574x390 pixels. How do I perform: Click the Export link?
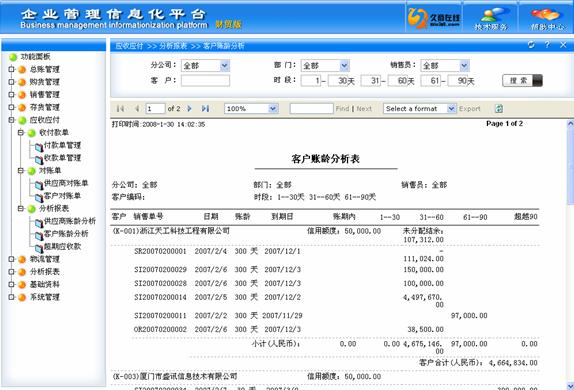point(469,109)
